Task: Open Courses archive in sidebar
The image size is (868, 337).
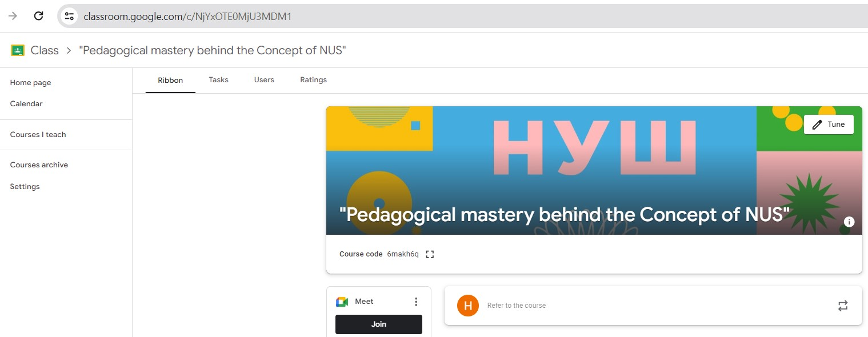Action: 39,165
